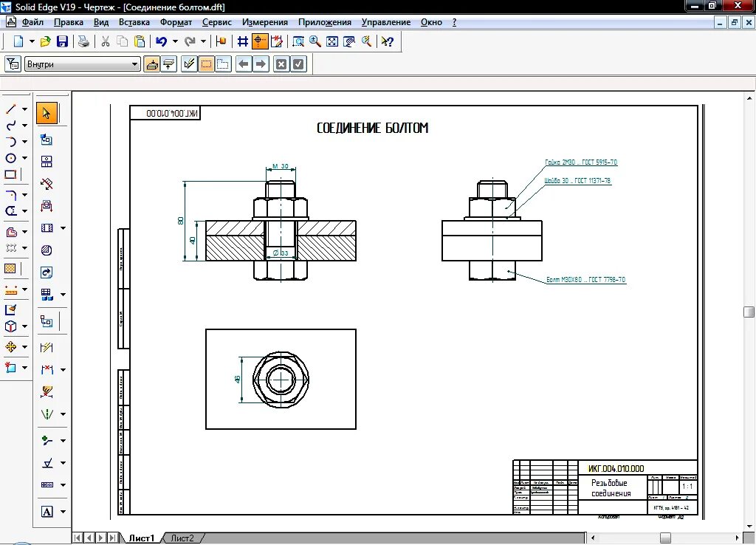Image resolution: width=756 pixels, height=545 pixels.
Task: Save the drawing with the floppy disk icon
Action: (62, 41)
